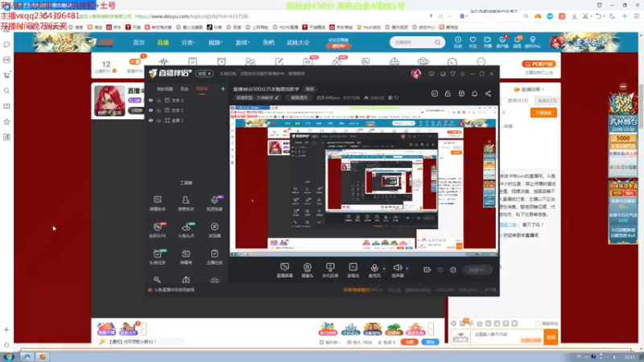This screenshot has height=362, width=644.
Task: Hide the 文本 2 source
Action: (151, 100)
